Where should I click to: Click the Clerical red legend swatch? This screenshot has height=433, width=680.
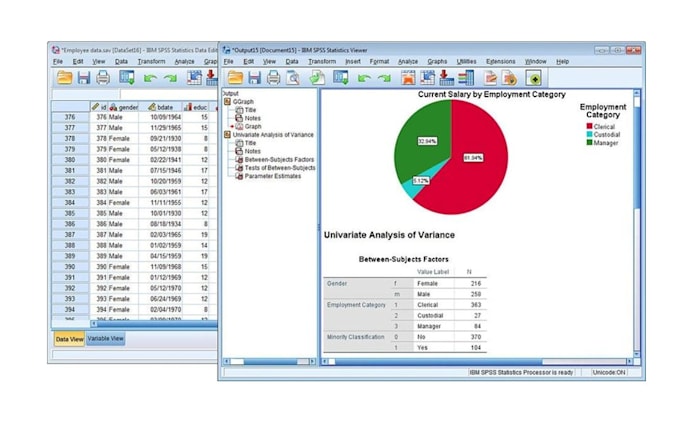pyautogui.click(x=589, y=126)
